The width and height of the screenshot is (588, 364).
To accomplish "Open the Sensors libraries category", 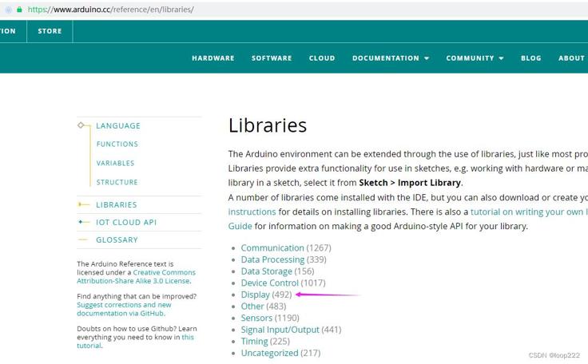I will point(256,318).
